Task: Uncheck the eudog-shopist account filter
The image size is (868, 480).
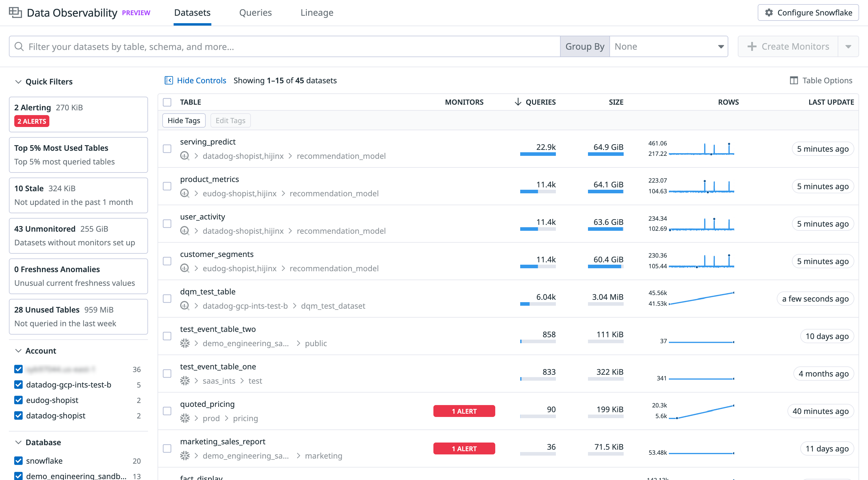Action: pyautogui.click(x=18, y=400)
